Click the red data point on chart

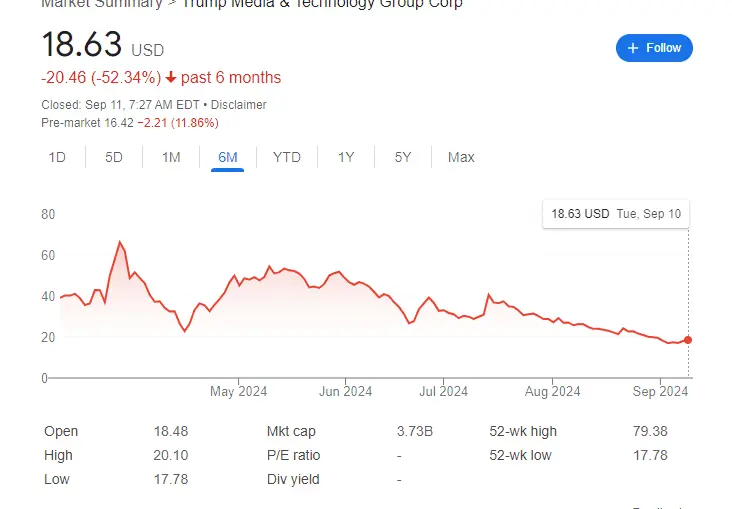coord(688,340)
